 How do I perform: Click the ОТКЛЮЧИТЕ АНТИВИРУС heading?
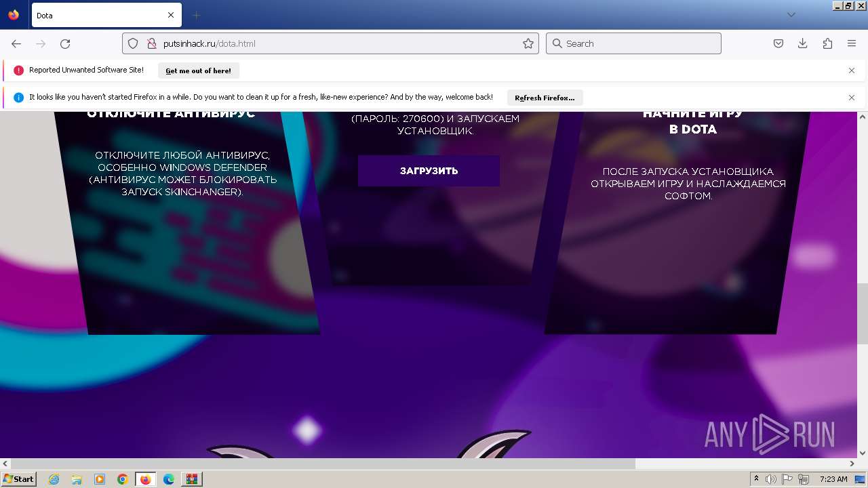point(171,114)
